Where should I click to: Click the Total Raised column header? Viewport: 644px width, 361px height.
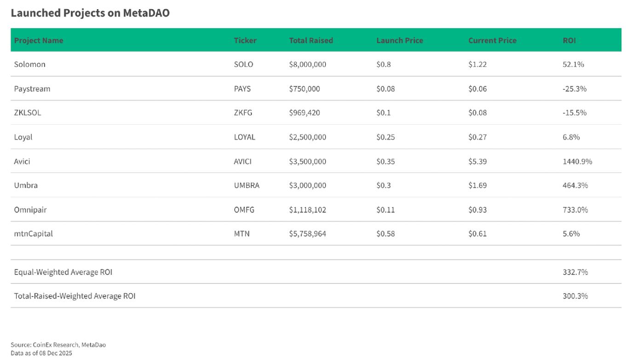[310, 41]
